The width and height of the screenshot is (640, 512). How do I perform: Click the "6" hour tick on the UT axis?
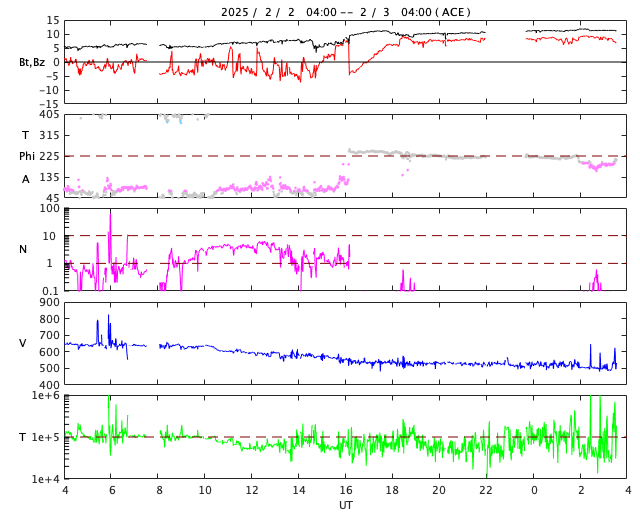click(112, 490)
